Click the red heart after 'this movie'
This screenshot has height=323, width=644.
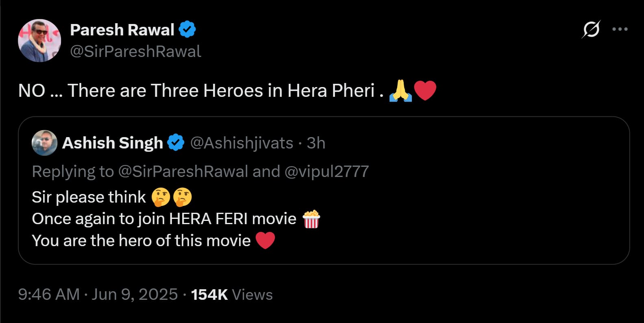click(265, 240)
